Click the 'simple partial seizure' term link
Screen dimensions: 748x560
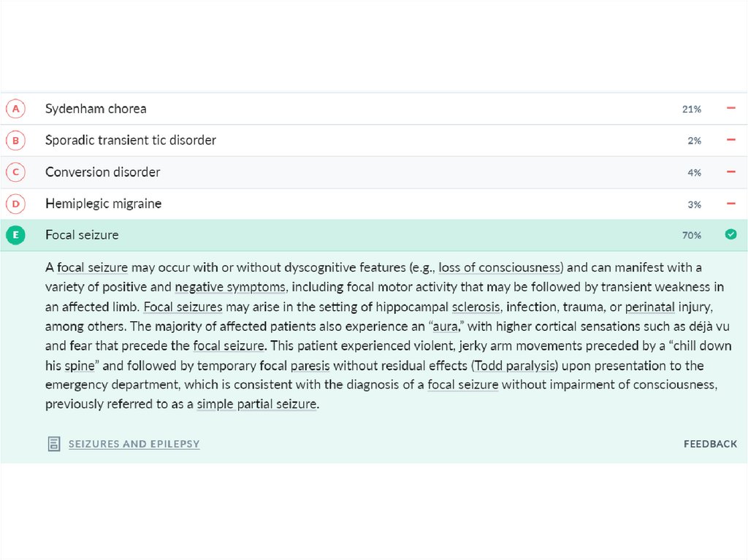[257, 404]
